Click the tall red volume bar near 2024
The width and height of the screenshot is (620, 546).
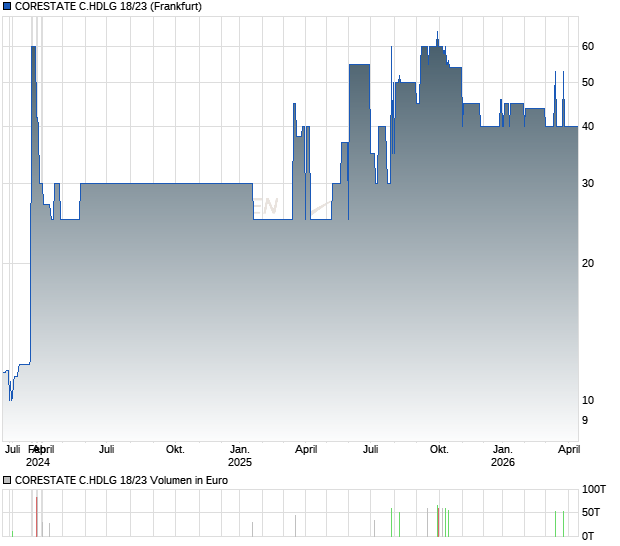pos(36,517)
